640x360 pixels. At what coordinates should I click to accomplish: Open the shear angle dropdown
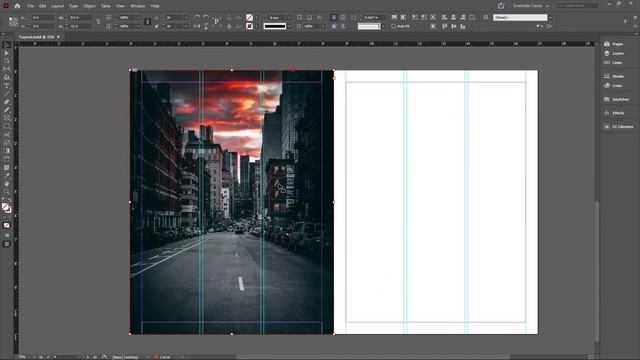pos(186,26)
